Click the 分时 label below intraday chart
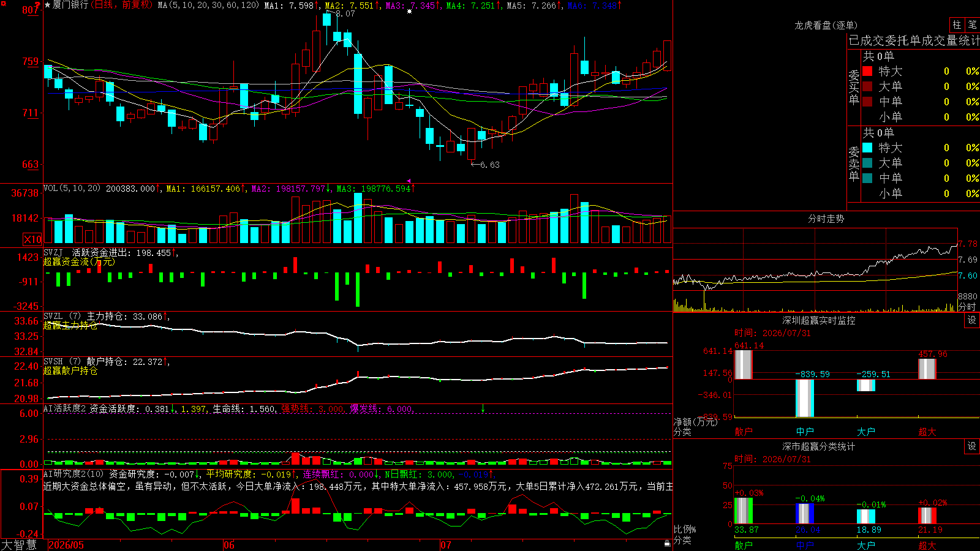The width and height of the screenshot is (980, 551). coord(967,307)
